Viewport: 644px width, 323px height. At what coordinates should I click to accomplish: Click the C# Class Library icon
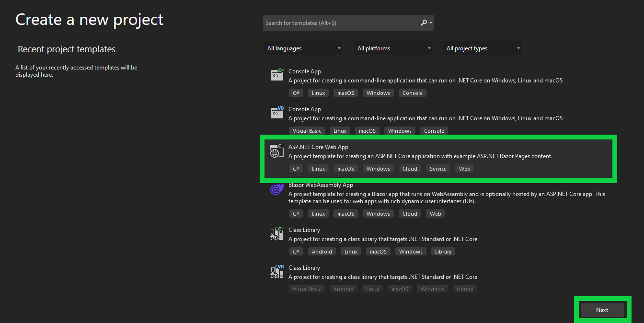pos(277,233)
